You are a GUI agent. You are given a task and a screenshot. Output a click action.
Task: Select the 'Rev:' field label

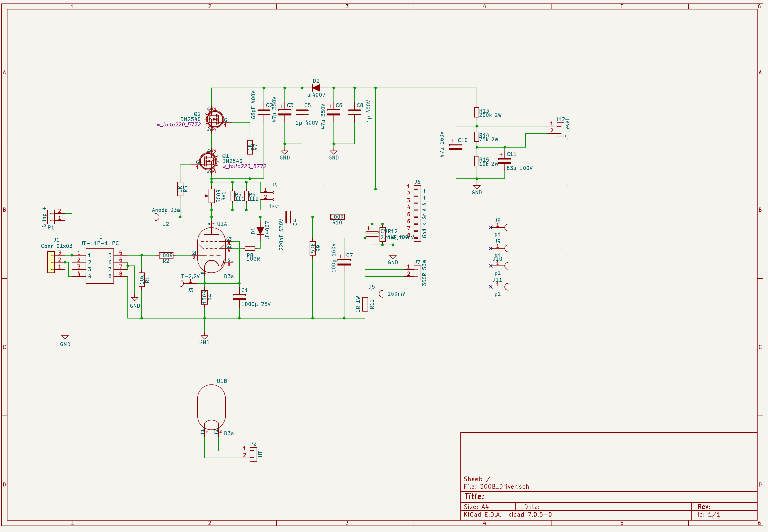(x=704, y=507)
